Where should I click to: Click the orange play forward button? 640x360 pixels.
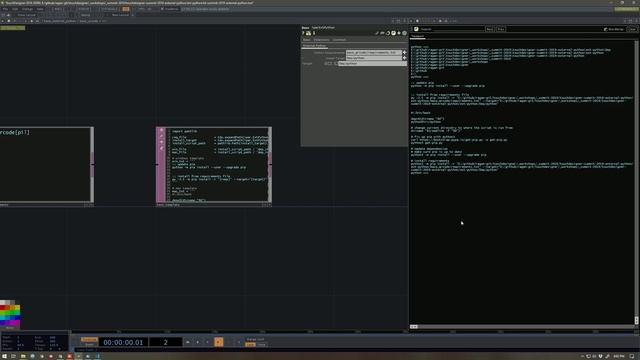(219, 342)
